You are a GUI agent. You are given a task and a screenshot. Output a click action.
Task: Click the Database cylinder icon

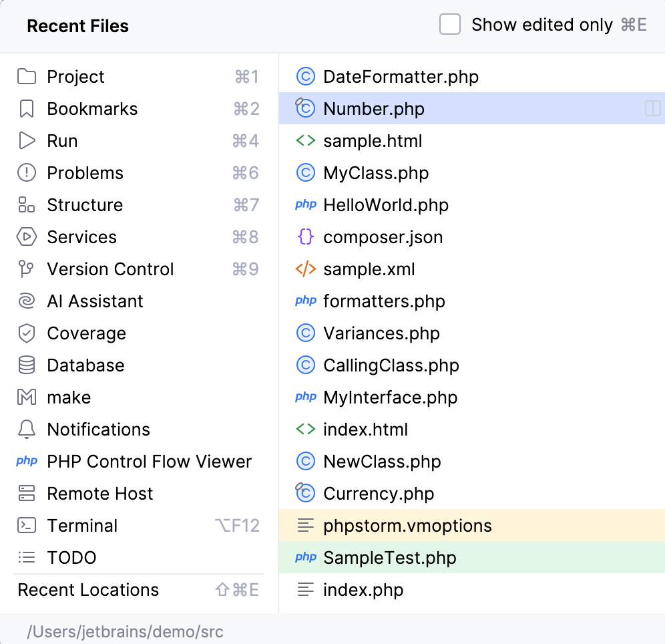coord(27,365)
